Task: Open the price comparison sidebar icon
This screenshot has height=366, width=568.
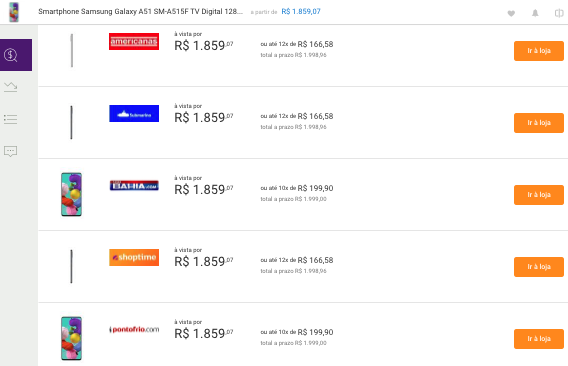Action: click(x=16, y=55)
